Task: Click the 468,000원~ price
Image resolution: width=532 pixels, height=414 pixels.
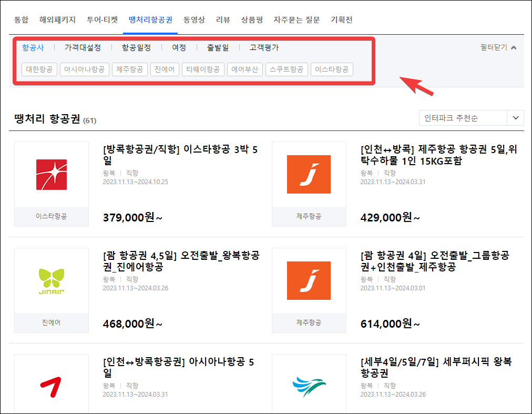Action: (132, 324)
